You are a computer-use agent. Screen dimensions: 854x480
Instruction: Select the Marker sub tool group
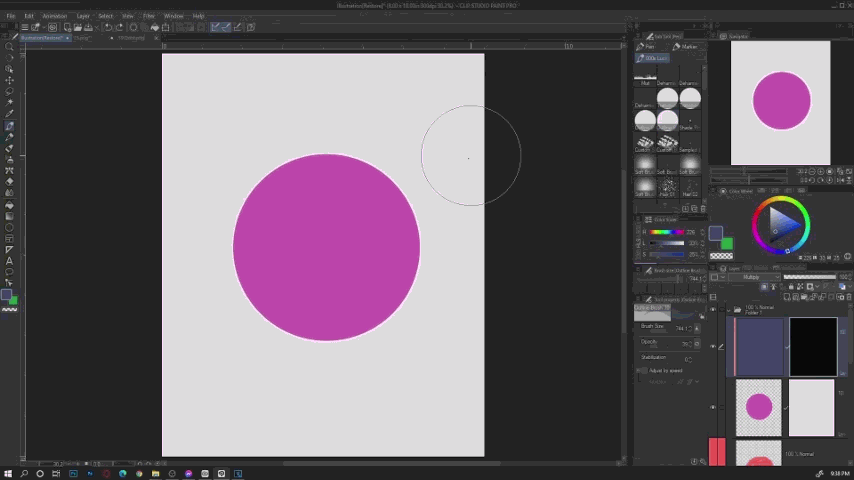pyautogui.click(x=684, y=47)
